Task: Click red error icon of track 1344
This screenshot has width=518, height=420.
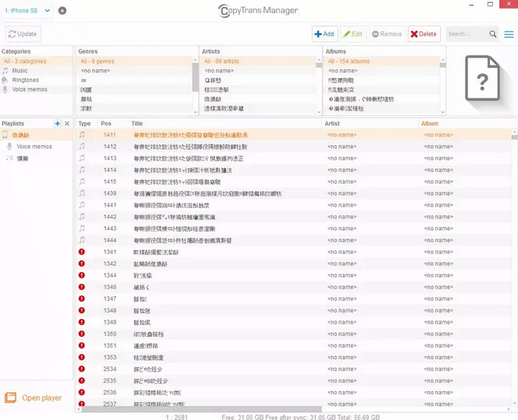Action: [x=82, y=275]
